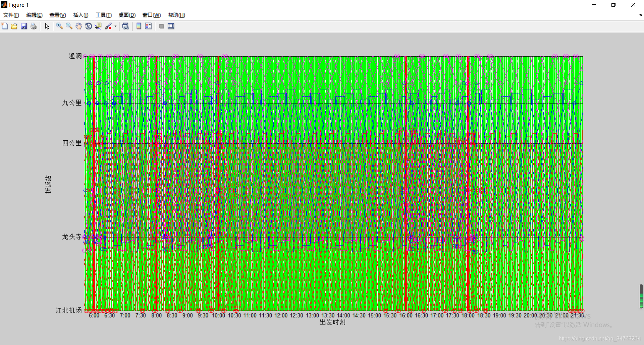
Task: Enable the Pan hand tool
Action: pyautogui.click(x=79, y=26)
